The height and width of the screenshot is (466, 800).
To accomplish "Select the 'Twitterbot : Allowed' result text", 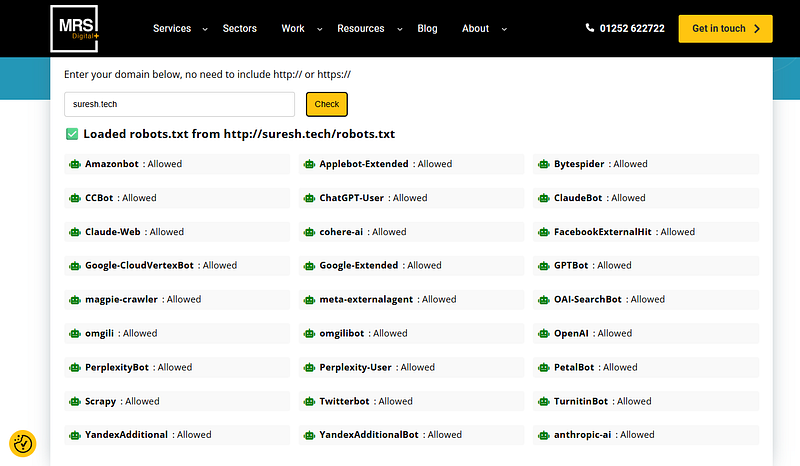I will (366, 401).
